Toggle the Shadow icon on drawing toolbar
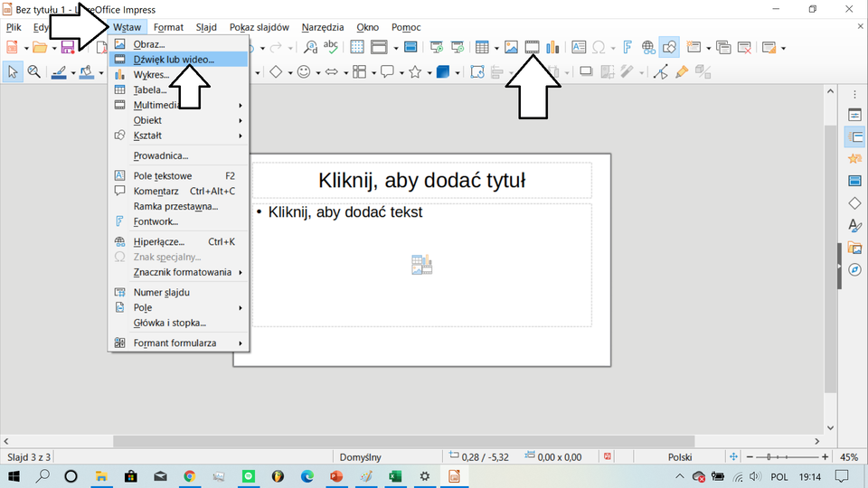 586,72
